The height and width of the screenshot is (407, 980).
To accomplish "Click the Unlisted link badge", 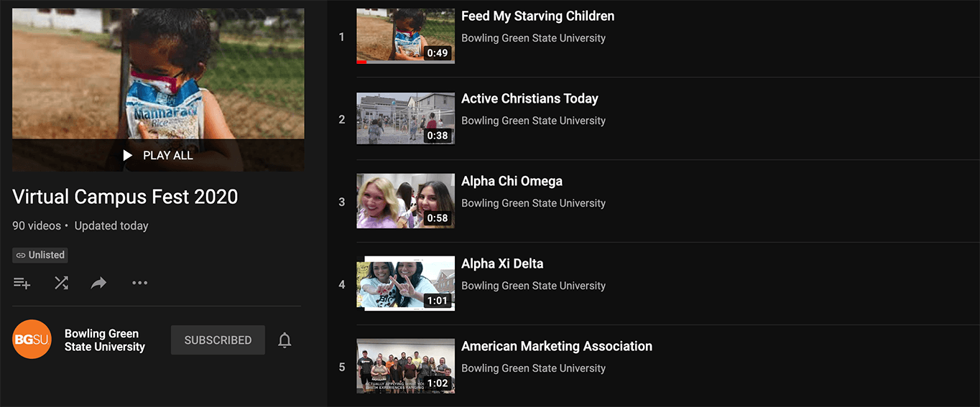I will (40, 255).
